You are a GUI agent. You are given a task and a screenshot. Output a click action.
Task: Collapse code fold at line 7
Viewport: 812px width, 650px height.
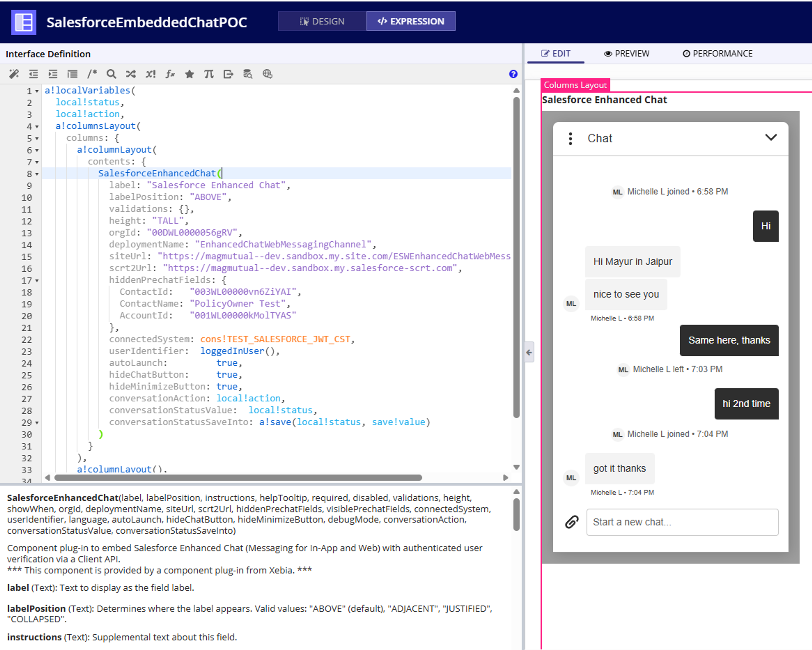pyautogui.click(x=37, y=162)
